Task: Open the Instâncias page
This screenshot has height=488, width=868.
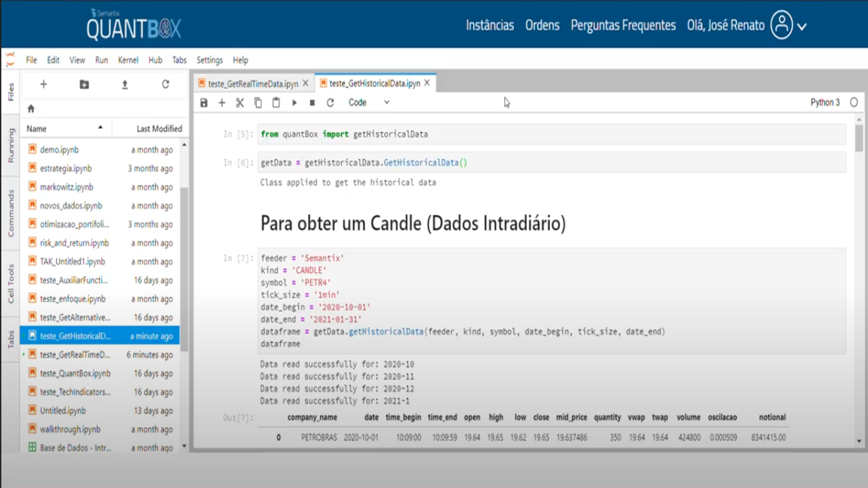Action: [x=490, y=26]
